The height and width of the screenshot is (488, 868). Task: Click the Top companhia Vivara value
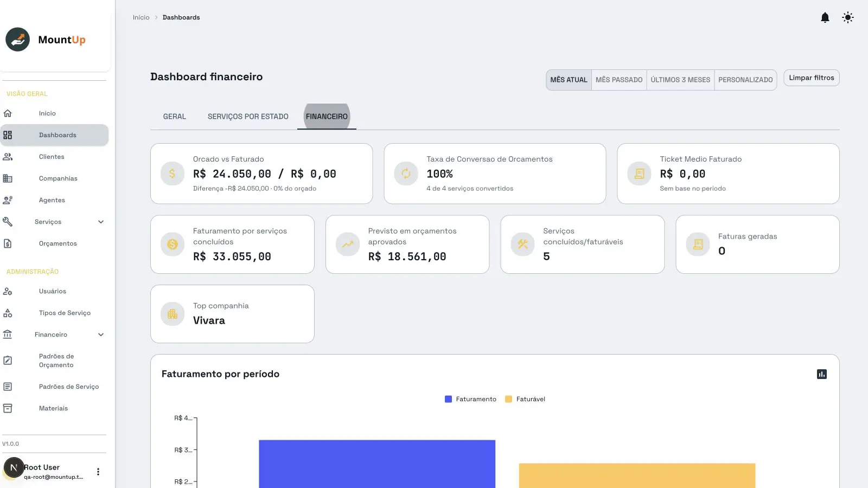pyautogui.click(x=209, y=320)
